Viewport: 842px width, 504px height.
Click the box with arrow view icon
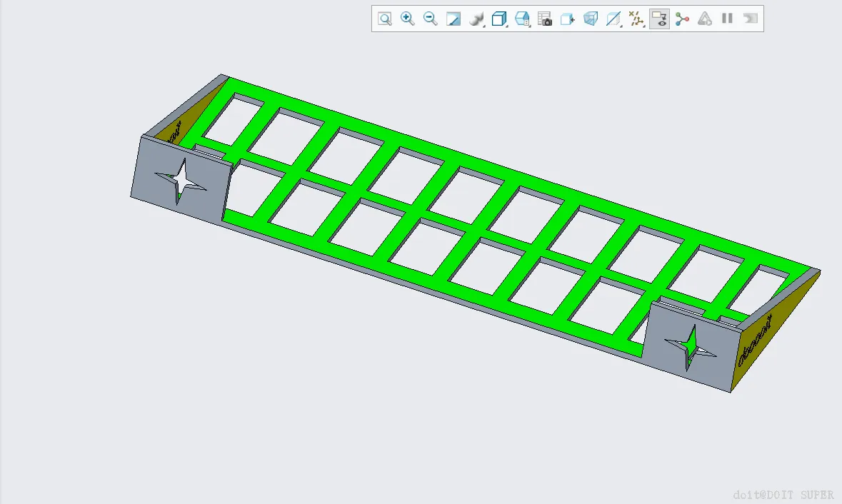pos(568,19)
